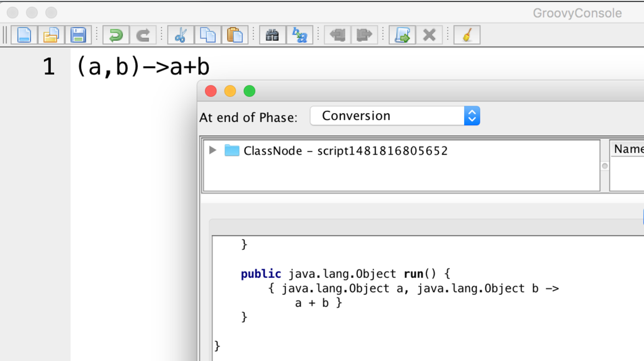Screen dimensions: 644x361
Task: Click the 'public' keyword in decompiled source
Action: [x=261, y=274]
